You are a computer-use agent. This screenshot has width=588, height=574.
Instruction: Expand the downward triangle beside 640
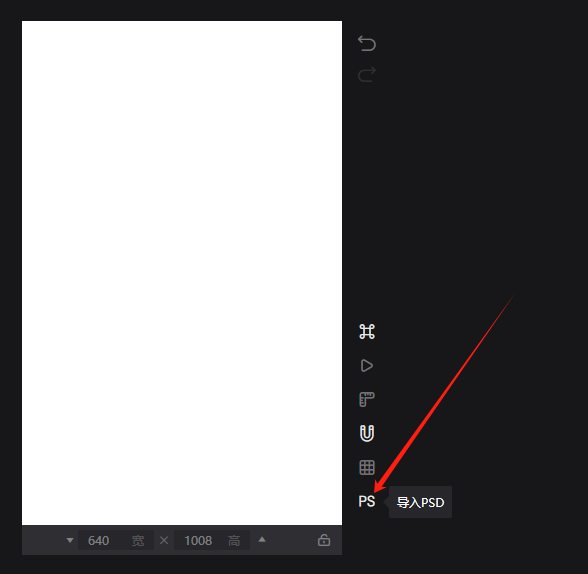(x=70, y=540)
